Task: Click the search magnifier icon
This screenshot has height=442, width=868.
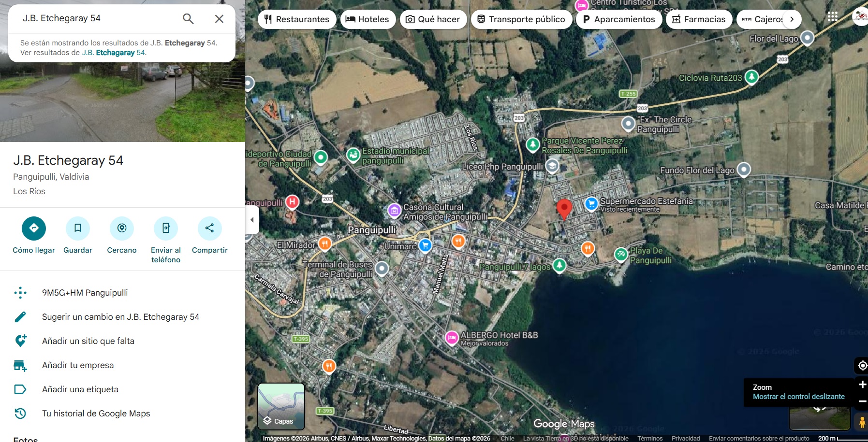Action: (188, 19)
